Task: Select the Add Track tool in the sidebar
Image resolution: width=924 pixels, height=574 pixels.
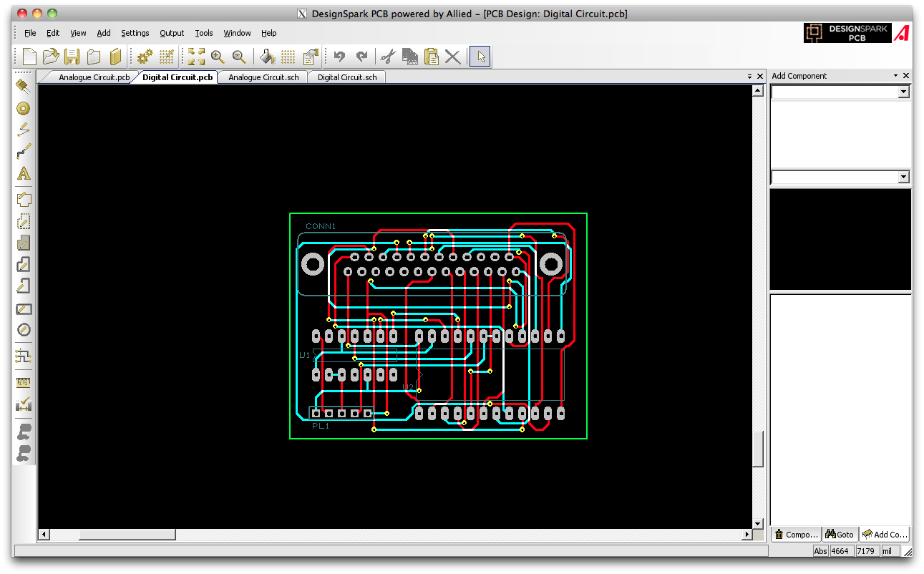Action: click(x=23, y=151)
